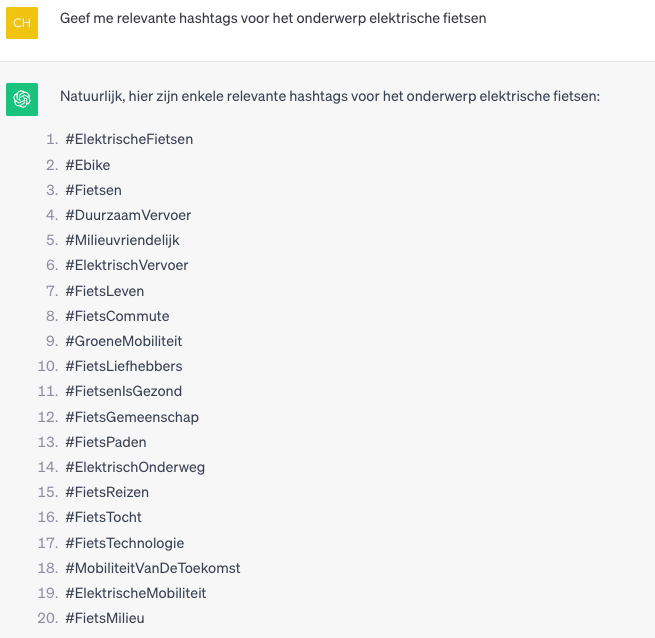Click the #FietsenIsGezond hashtag

(x=124, y=391)
